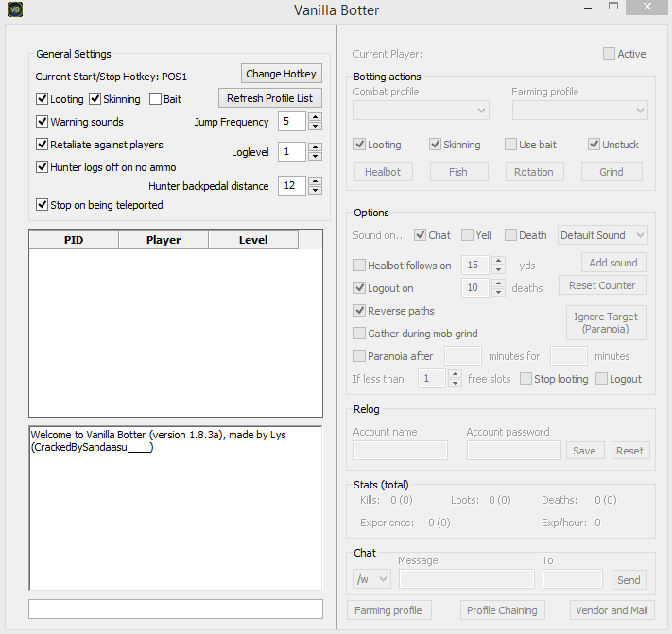Image resolution: width=672 pixels, height=634 pixels.
Task: Disable the Warning sounds checkbox
Action: pyautogui.click(x=43, y=122)
